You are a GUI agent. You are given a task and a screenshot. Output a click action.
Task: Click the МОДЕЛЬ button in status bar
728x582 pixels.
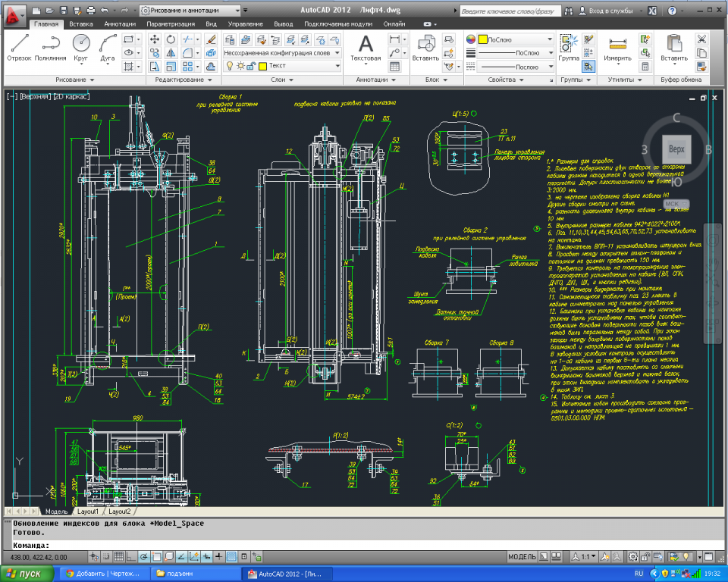click(522, 556)
